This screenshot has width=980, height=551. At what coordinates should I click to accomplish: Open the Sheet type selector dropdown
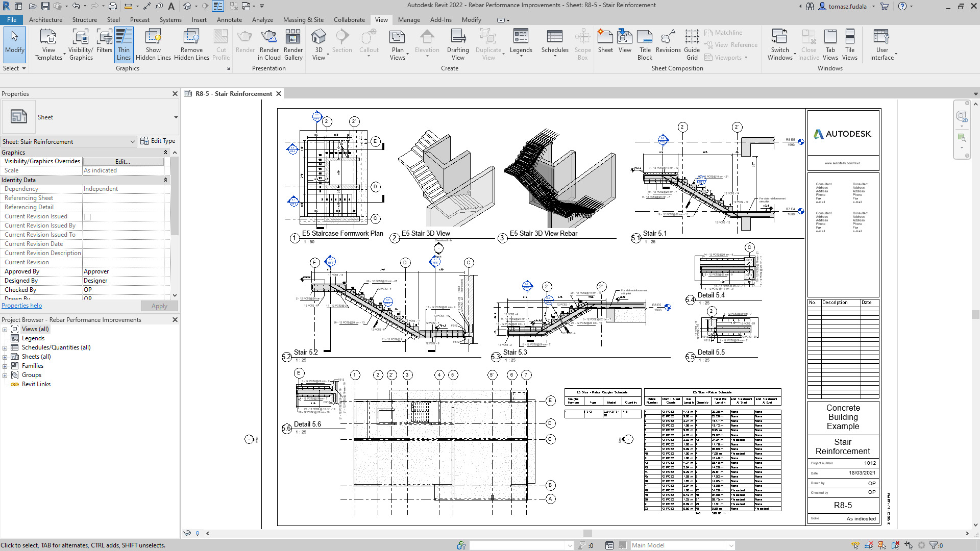176,117
